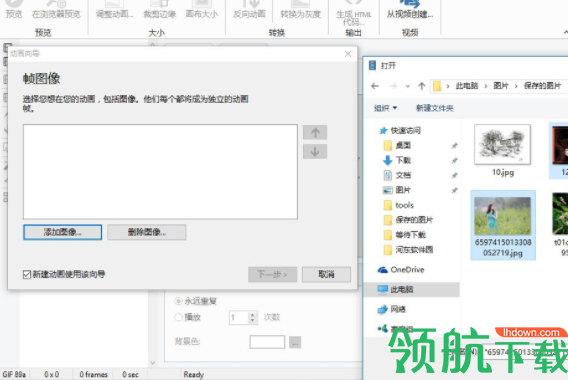Select the 10.jpg thumbnail

(x=502, y=145)
